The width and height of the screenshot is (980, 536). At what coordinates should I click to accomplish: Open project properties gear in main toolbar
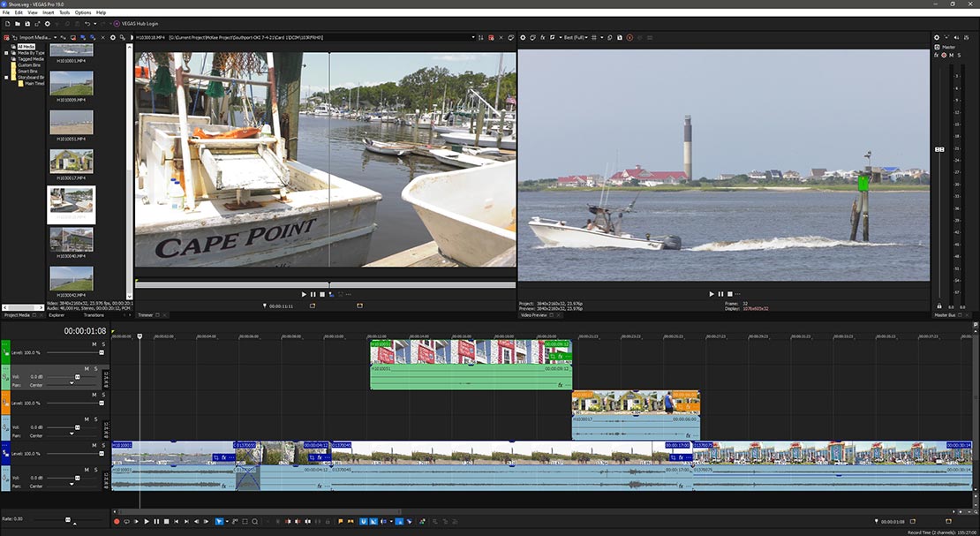pos(48,24)
